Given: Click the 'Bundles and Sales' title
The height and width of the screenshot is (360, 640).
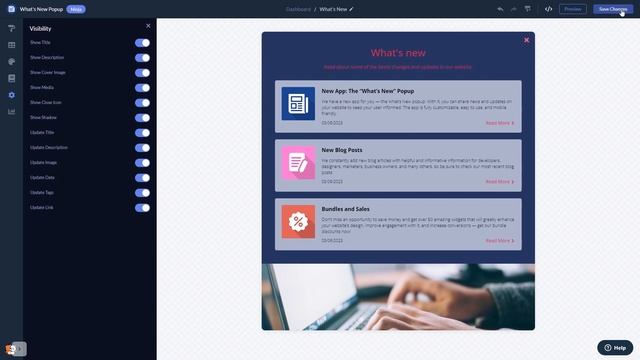Looking at the screenshot, I should tap(345, 209).
